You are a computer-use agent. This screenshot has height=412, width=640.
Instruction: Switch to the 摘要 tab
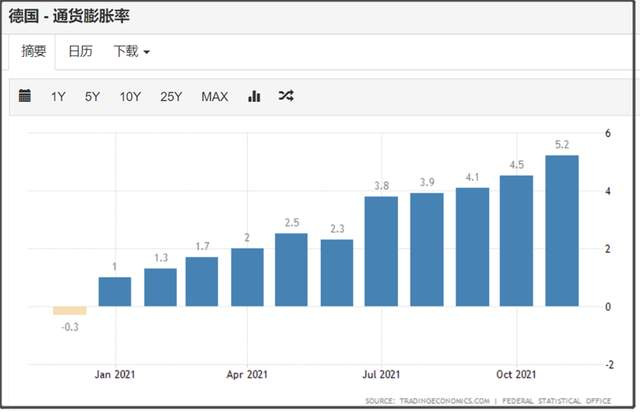(33, 51)
